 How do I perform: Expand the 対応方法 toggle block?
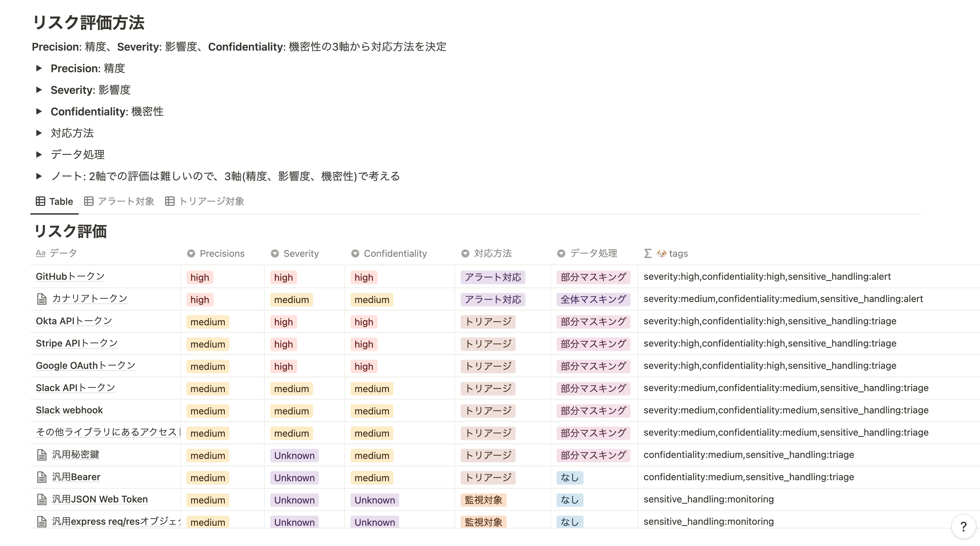pyautogui.click(x=39, y=133)
